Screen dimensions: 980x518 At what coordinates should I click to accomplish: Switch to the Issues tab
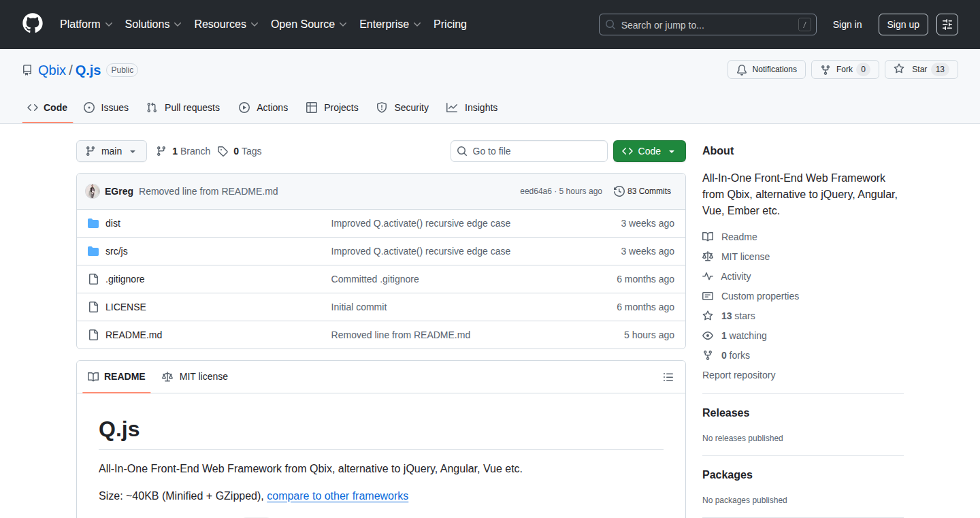click(x=106, y=108)
